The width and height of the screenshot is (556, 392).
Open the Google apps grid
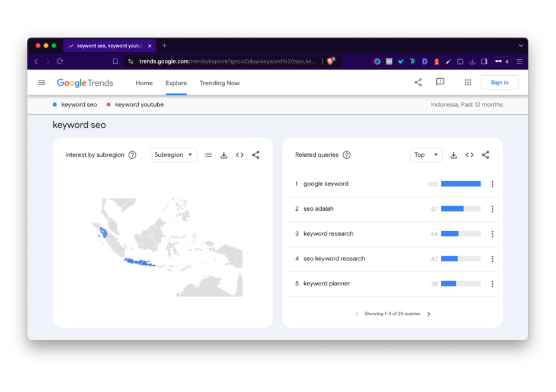point(468,82)
